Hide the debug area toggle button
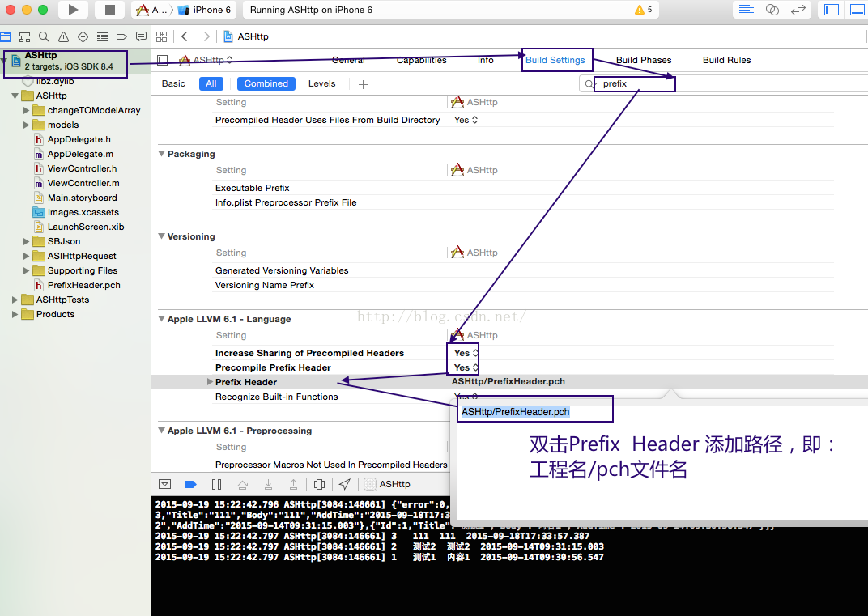The image size is (868, 616). click(x=165, y=484)
